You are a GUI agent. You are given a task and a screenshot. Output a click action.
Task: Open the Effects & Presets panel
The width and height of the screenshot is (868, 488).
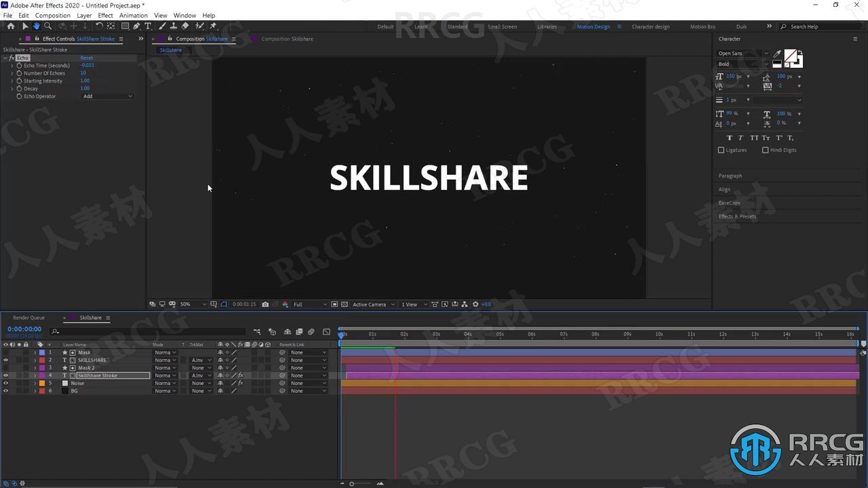pyautogui.click(x=737, y=216)
